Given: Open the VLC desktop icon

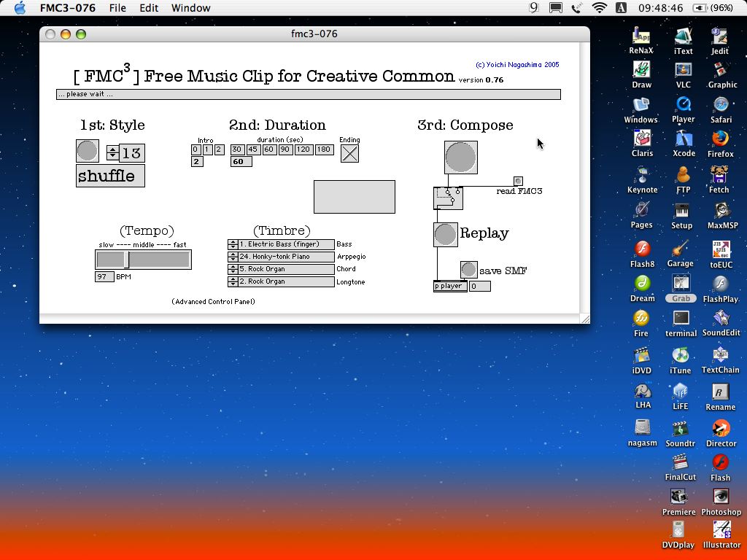Looking at the screenshot, I should (683, 76).
